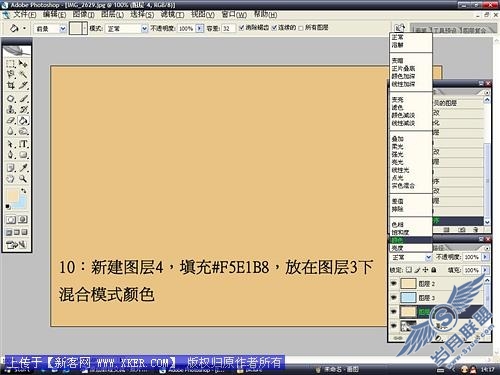The height and width of the screenshot is (375, 500).
Task: Select the Blur tool
Action: (11, 131)
